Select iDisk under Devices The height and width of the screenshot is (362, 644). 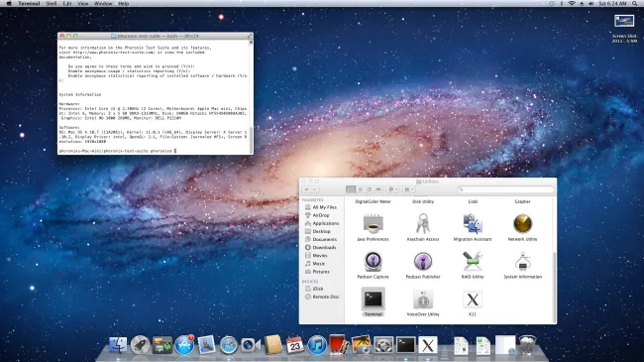(x=315, y=289)
